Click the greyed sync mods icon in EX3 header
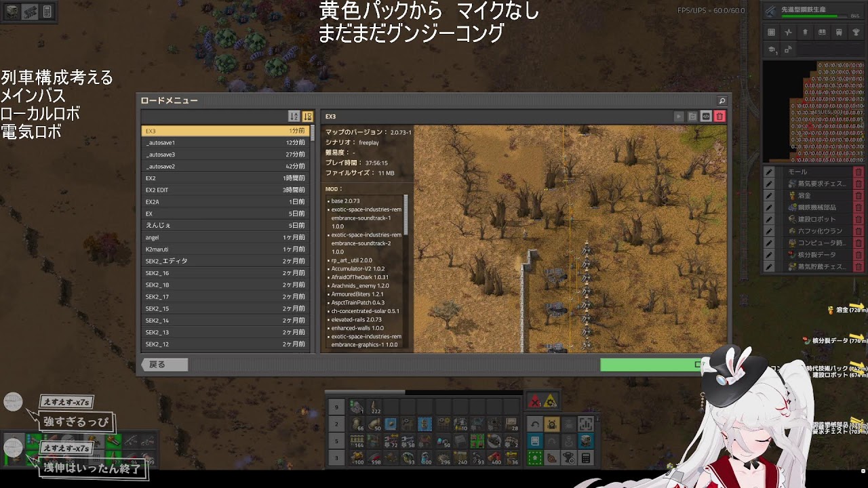 click(692, 117)
